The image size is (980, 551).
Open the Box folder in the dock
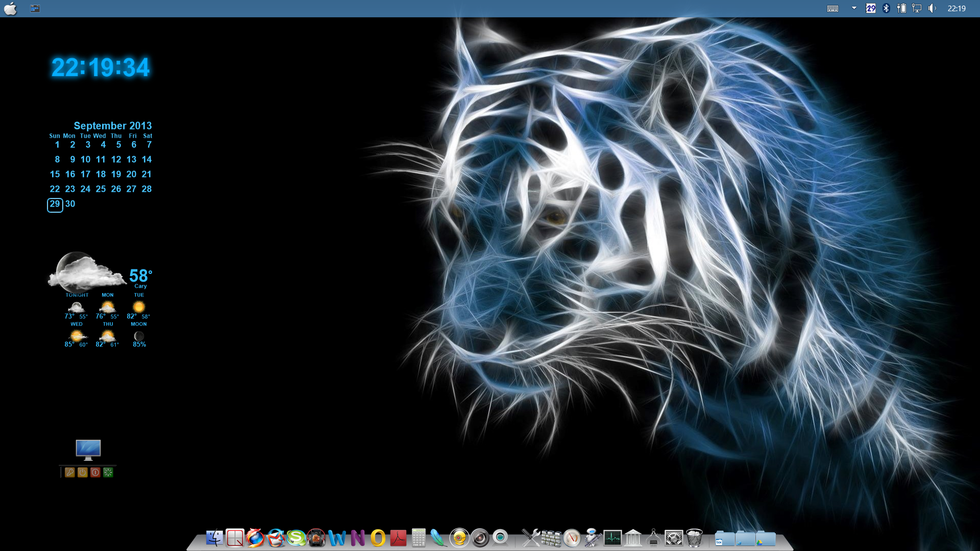click(x=725, y=538)
